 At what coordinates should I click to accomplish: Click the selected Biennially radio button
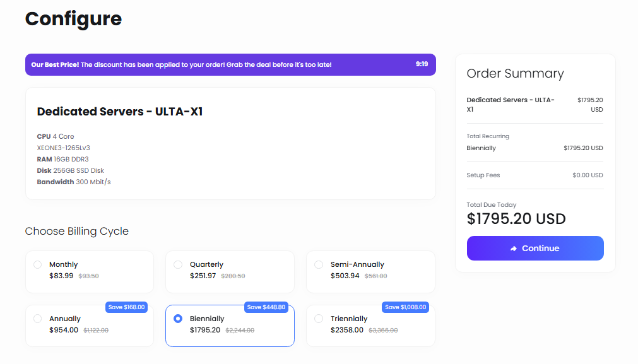click(178, 319)
